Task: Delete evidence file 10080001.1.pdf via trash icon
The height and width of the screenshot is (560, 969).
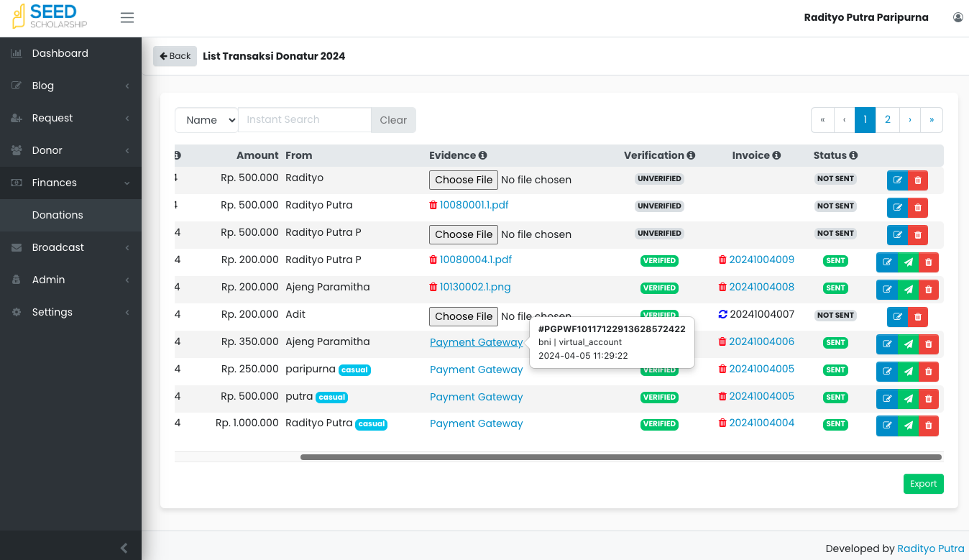Action: pos(433,205)
